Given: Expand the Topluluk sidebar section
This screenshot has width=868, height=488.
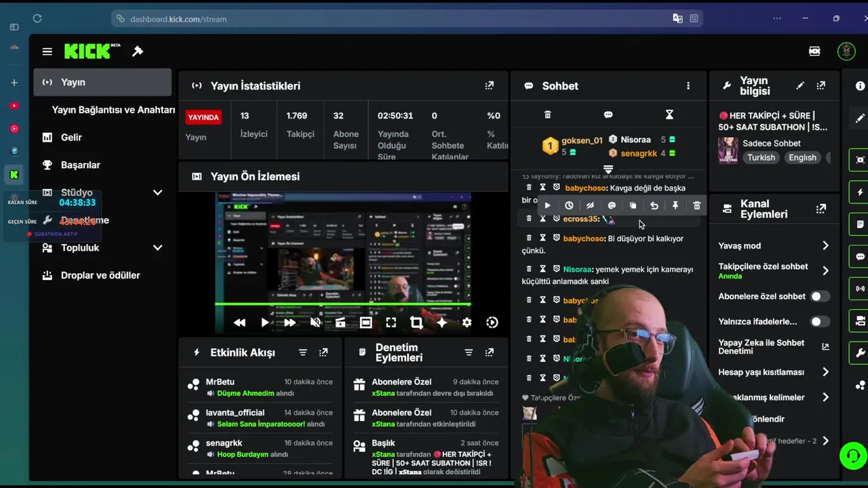Looking at the screenshot, I should click(157, 247).
